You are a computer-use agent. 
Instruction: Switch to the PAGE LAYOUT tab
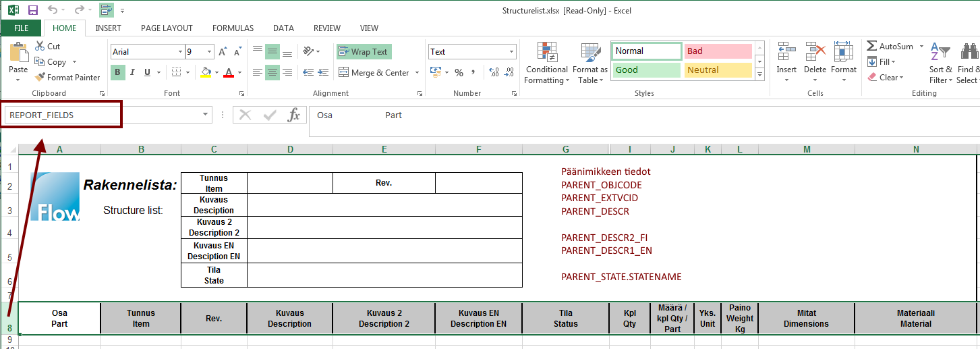click(167, 28)
